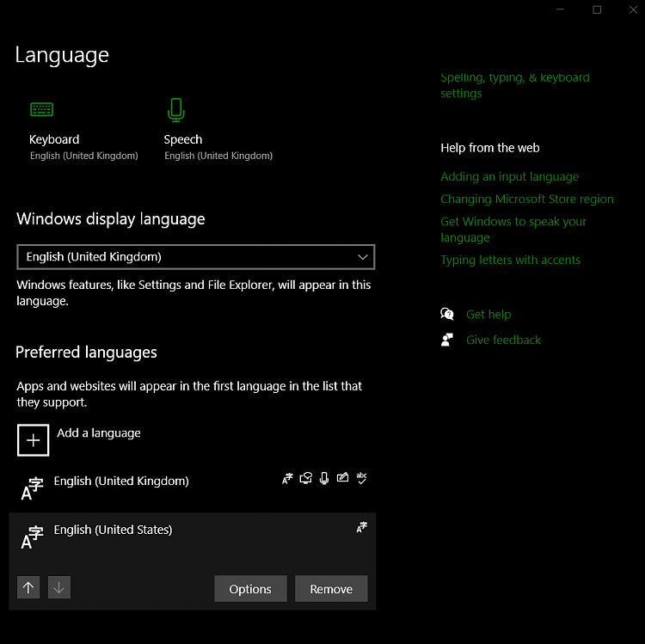Open Adding an input language help link

coord(510,177)
